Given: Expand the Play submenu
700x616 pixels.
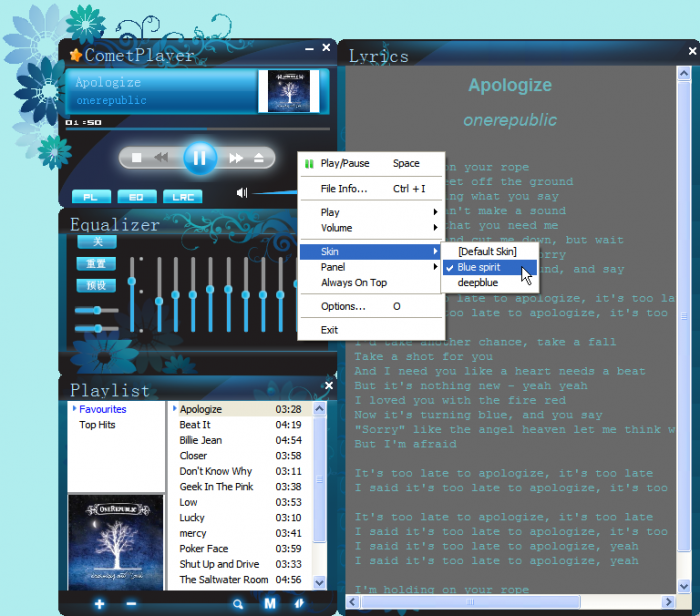Looking at the screenshot, I should point(371,212).
